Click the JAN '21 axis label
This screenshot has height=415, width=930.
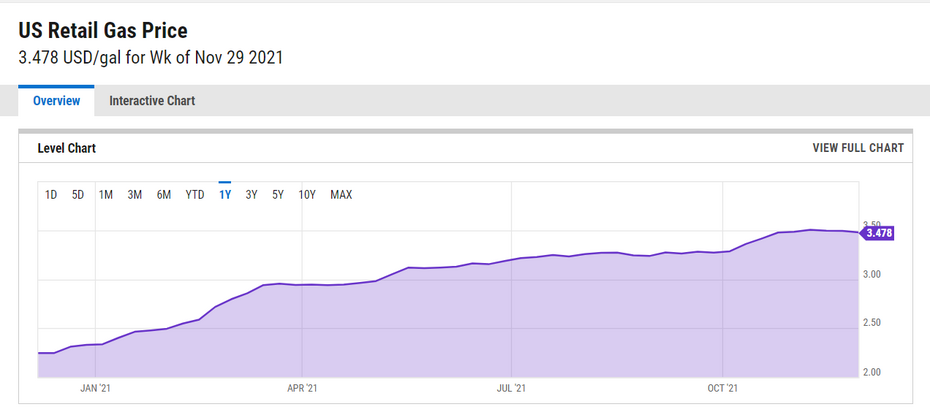coord(94,388)
